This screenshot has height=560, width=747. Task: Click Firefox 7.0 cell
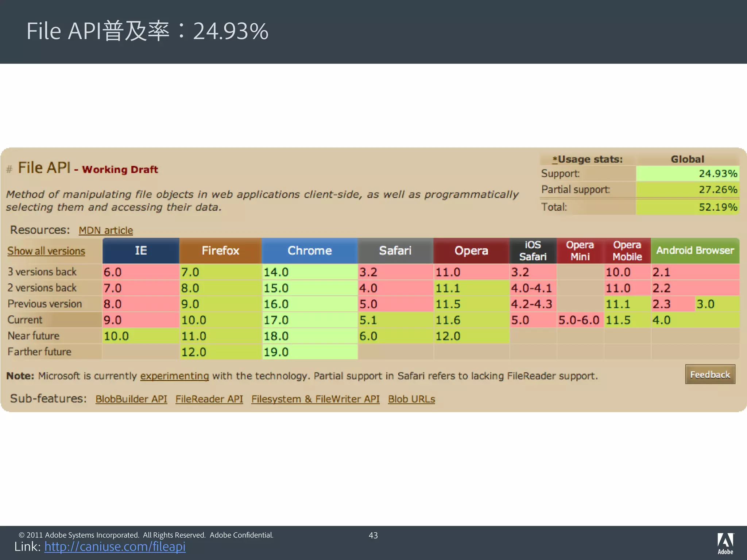tap(220, 272)
